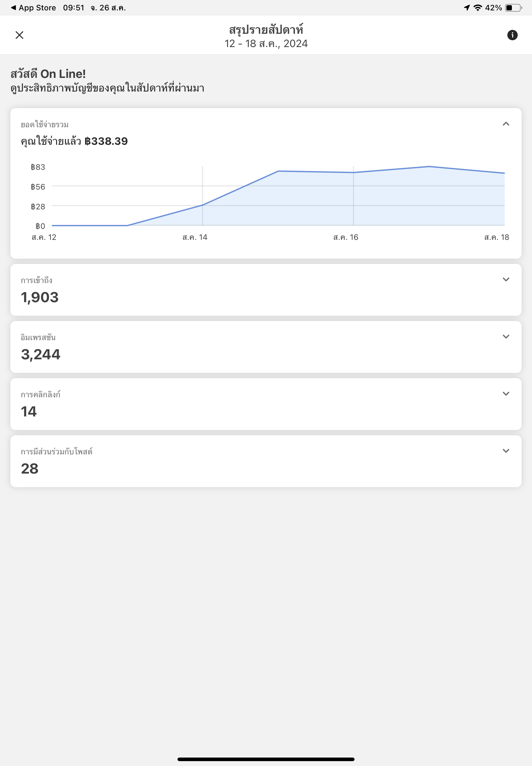The width and height of the screenshot is (532, 766).
Task: Select the ส.ค. 14 marker on the chart
Action: (202, 205)
